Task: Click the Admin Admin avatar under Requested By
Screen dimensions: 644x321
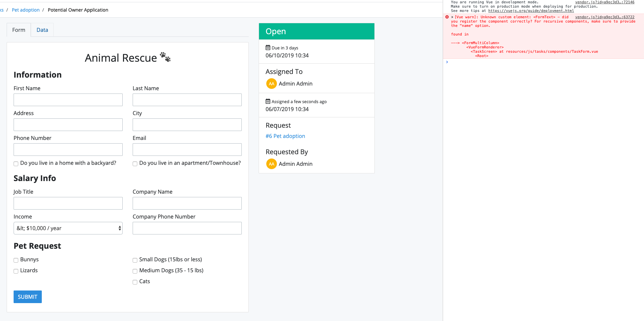Action: pos(271,164)
